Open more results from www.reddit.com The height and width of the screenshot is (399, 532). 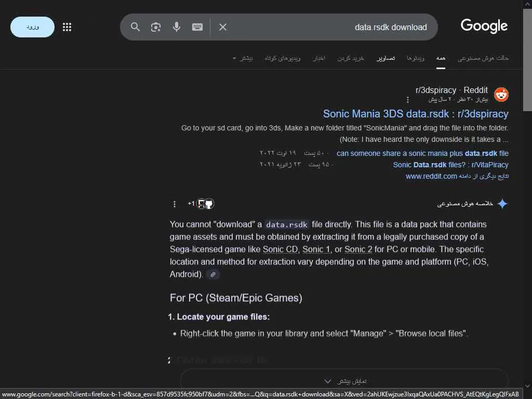457,176
